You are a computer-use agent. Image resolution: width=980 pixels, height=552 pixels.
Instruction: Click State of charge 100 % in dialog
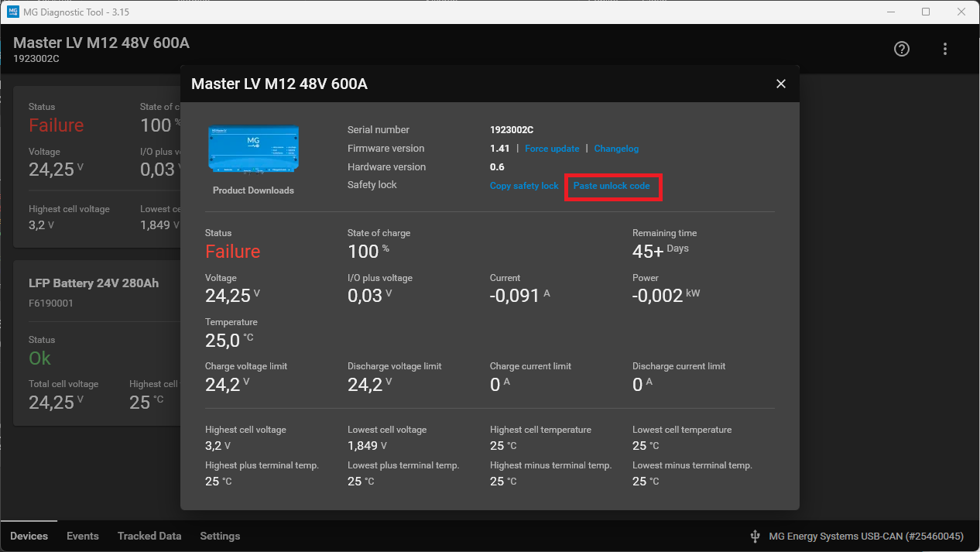[368, 251]
